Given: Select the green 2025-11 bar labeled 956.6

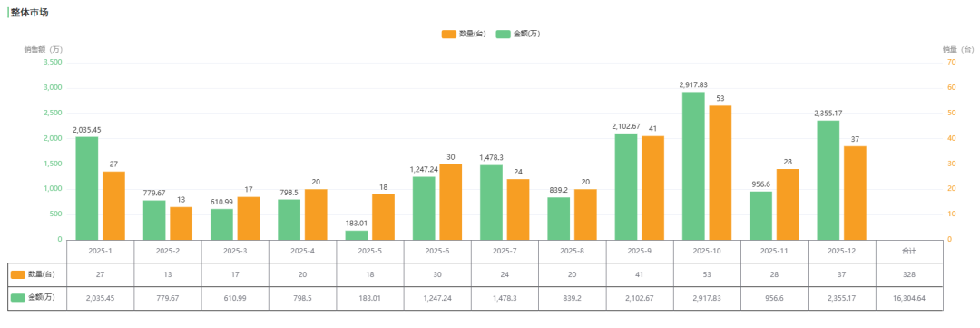Looking at the screenshot, I should point(761,216).
